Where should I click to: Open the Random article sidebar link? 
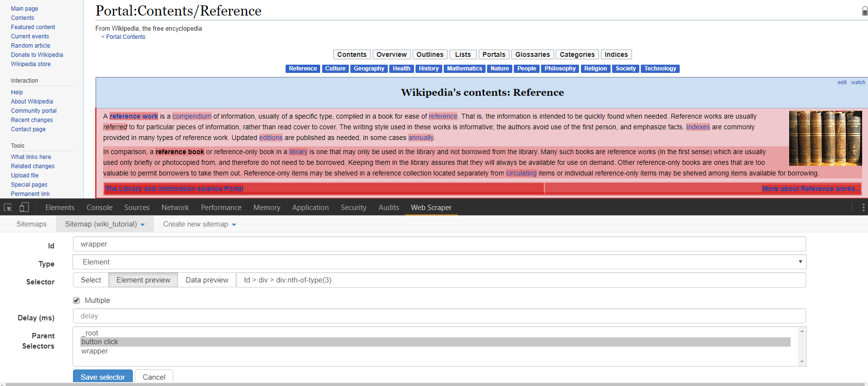(31, 46)
